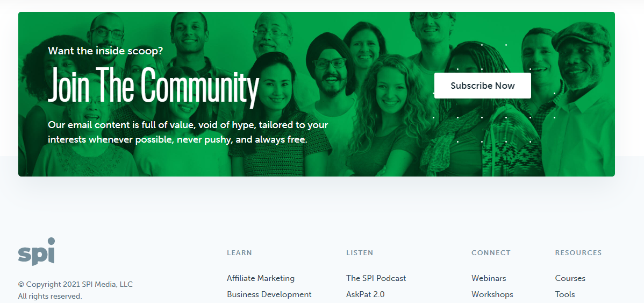Click the Subscribe Now button
The image size is (644, 303).
pos(482,86)
